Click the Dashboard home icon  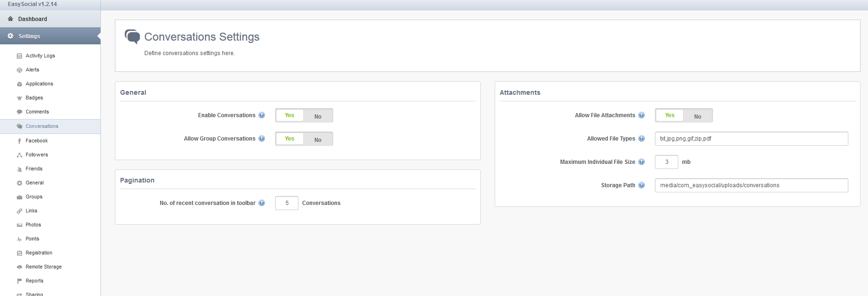tap(10, 19)
